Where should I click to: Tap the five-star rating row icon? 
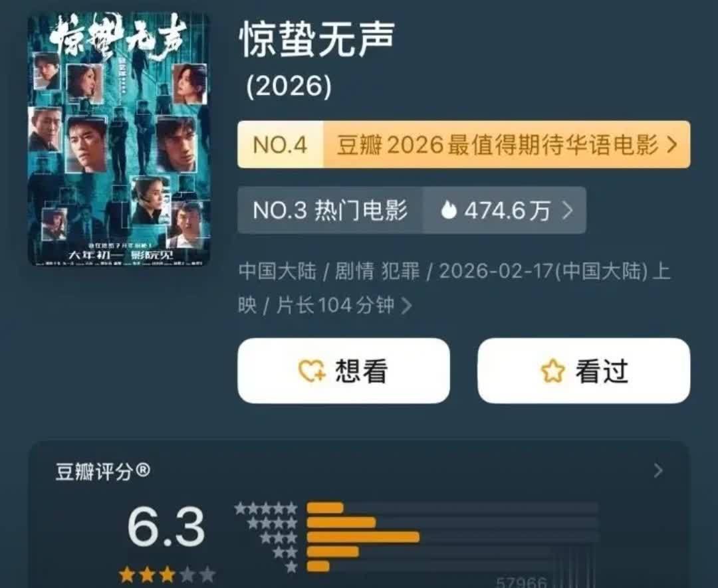[x=265, y=508]
